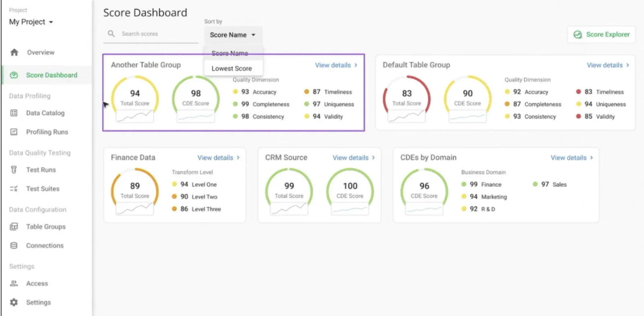Viewport: 644px width, 316px height.
Task: Click the Profiling Runs icon
Action: pos(14,132)
